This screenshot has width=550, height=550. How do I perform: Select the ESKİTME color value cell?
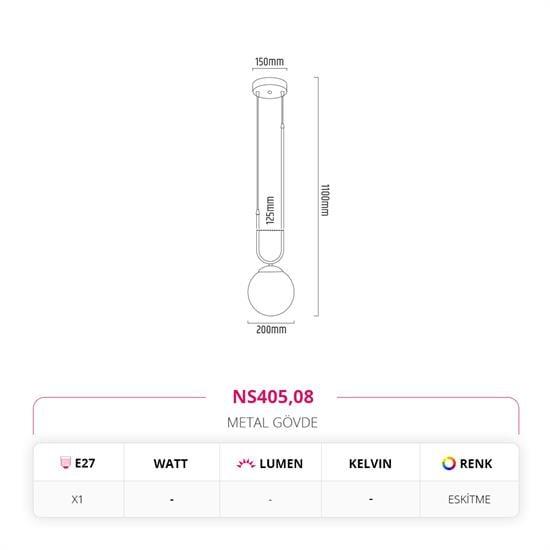point(469,499)
